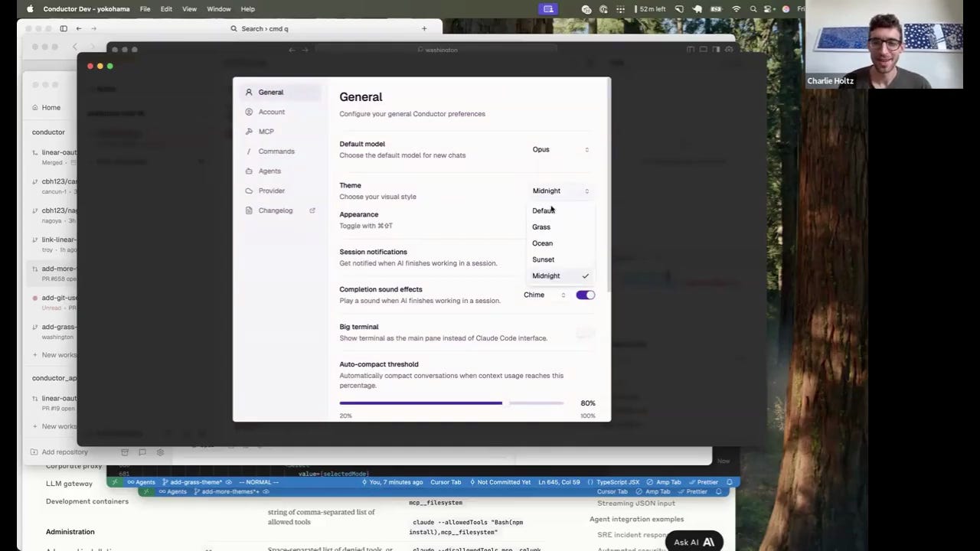Open the Edit menu
Viewport: 980px width, 551px height.
[166, 8]
